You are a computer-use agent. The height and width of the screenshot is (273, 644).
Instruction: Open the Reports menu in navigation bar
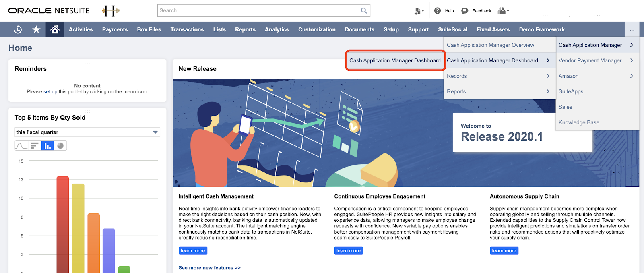pyautogui.click(x=245, y=29)
